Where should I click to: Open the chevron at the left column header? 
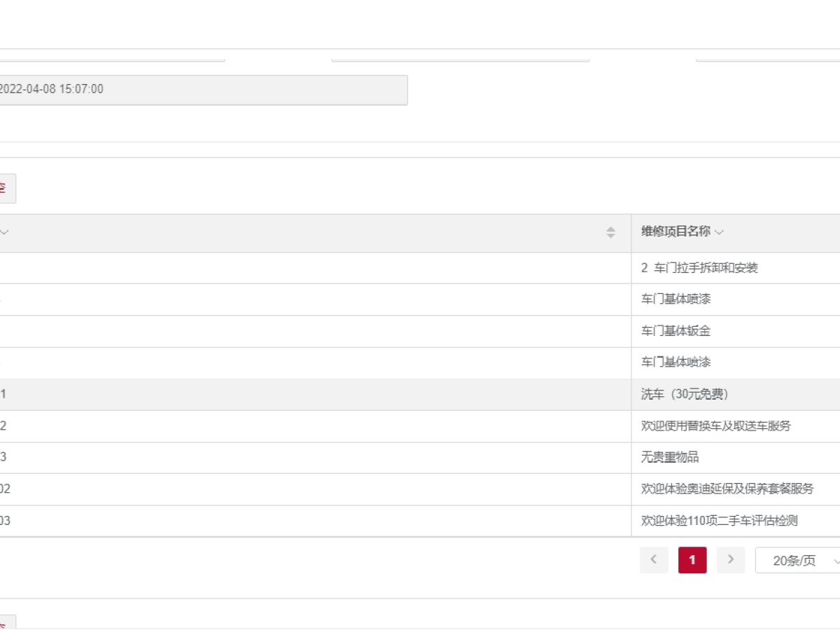[x=5, y=232]
